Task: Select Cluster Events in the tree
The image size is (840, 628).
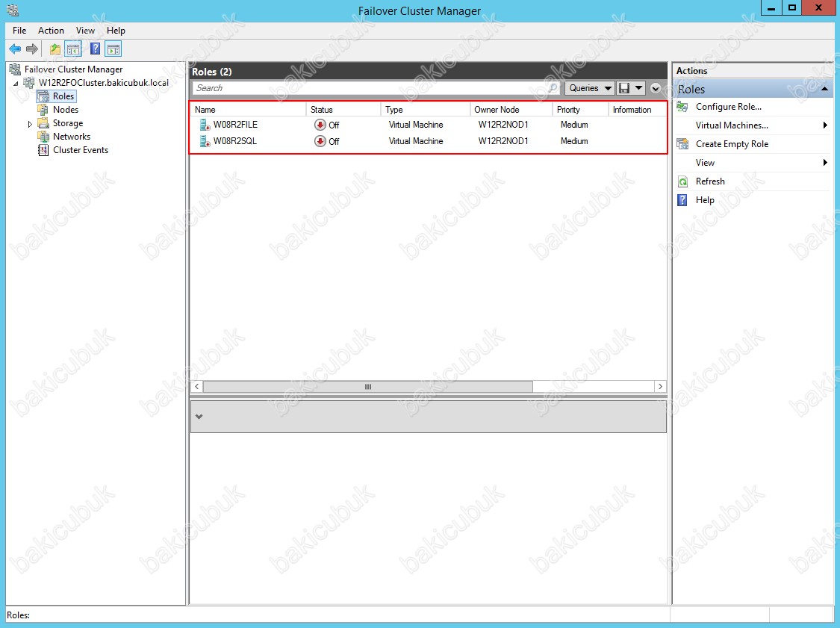Action: tap(81, 150)
